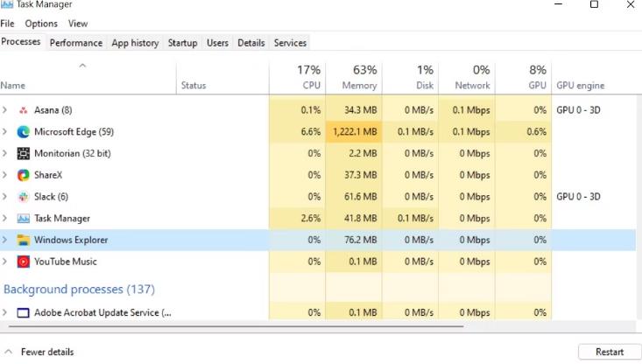
Task: Switch to the App history tab
Action: tap(135, 43)
